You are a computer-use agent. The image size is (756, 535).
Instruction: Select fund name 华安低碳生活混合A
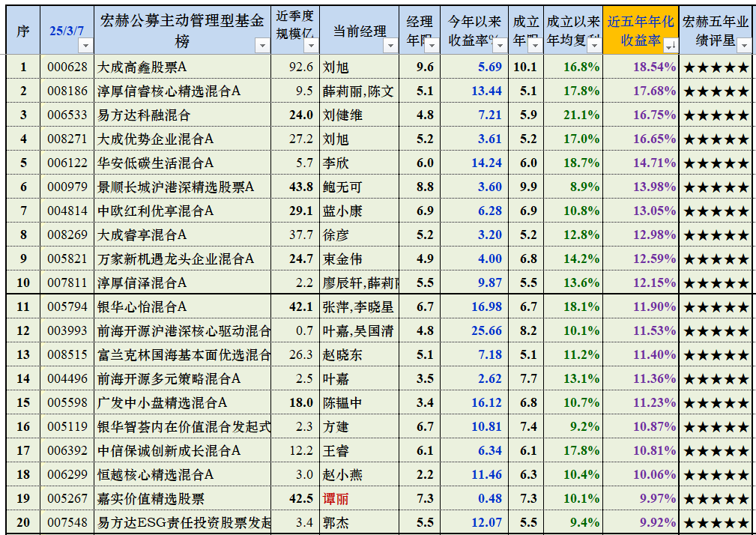point(155,163)
